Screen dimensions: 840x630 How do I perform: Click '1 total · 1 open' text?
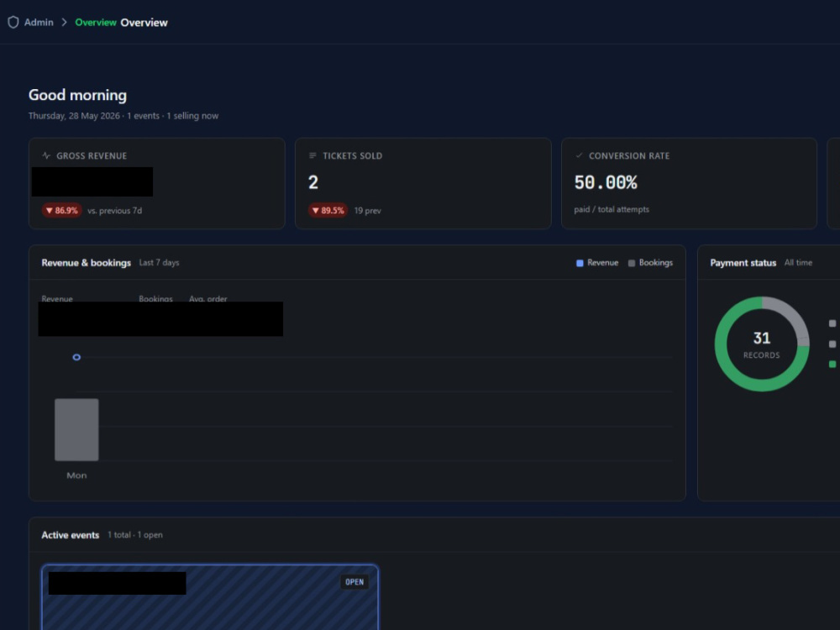click(x=135, y=534)
